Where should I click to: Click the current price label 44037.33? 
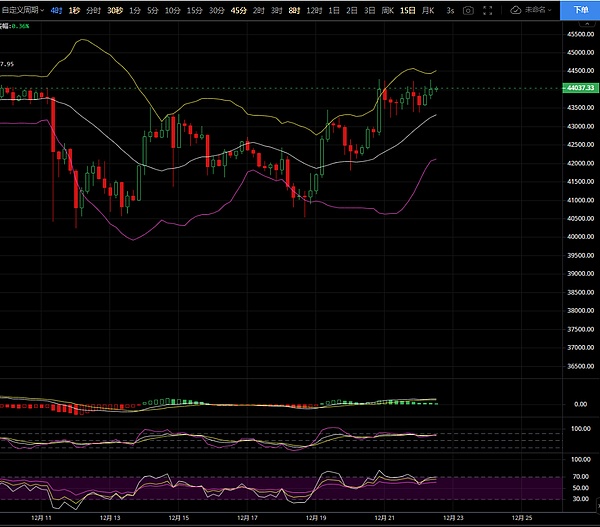tap(580, 89)
